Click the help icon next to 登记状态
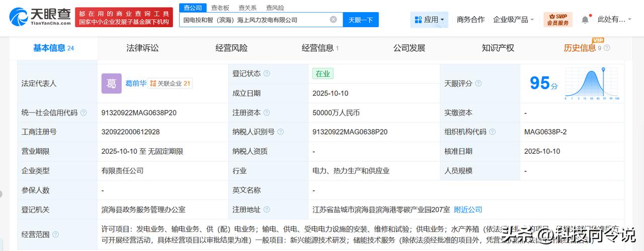The image size is (644, 251). point(267,74)
